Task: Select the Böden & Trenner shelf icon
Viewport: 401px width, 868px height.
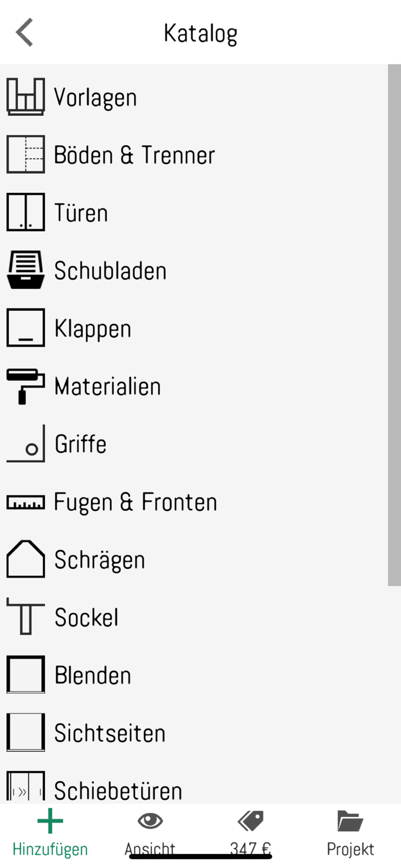Action: click(x=25, y=155)
